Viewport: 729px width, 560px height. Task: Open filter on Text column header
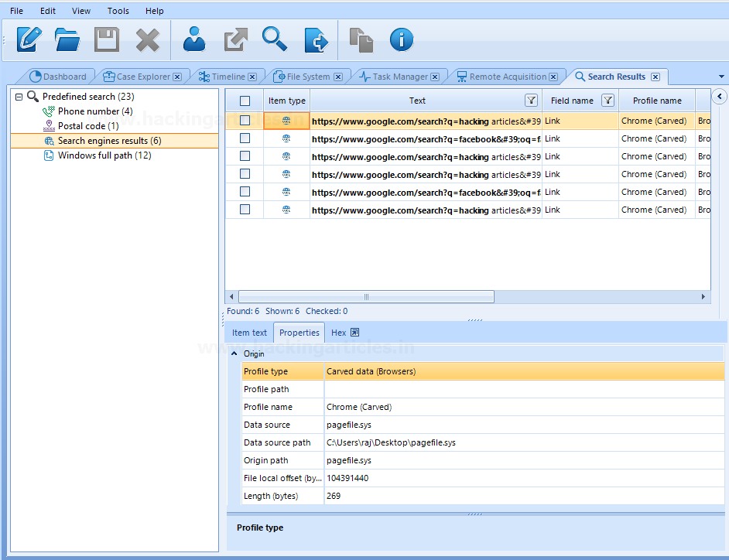click(x=531, y=101)
